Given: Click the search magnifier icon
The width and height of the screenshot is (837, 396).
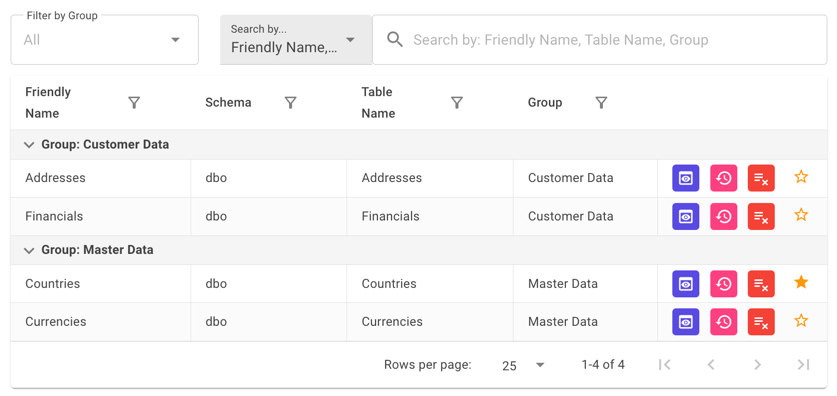Looking at the screenshot, I should click(395, 39).
